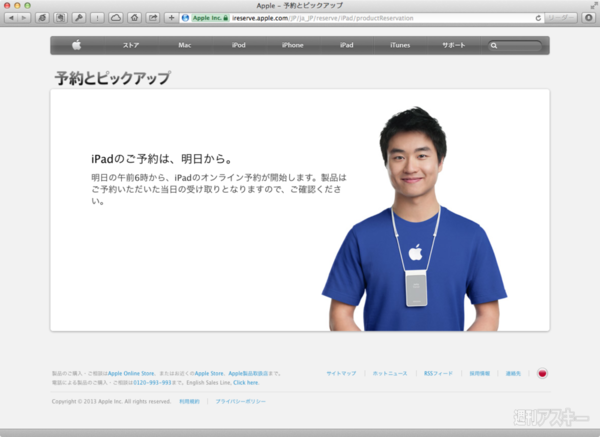Click the Apple employee photo
600x437 pixels.
click(x=414, y=219)
